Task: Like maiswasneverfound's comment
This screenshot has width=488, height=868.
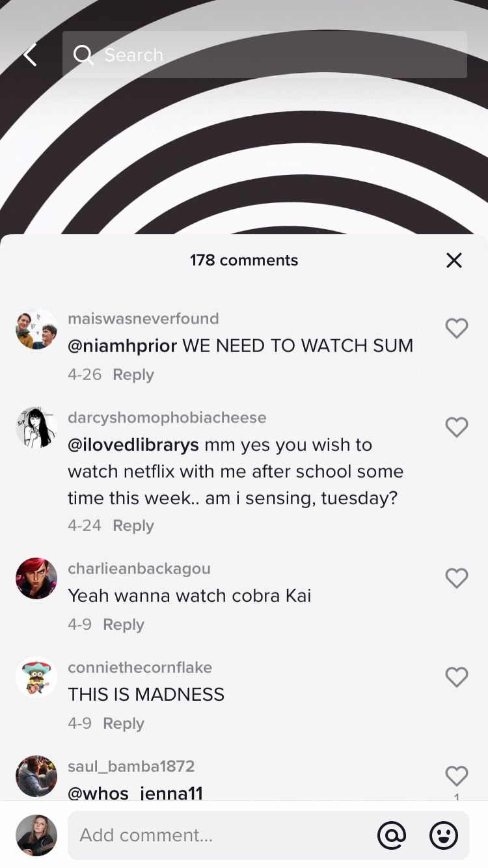Action: point(457,328)
